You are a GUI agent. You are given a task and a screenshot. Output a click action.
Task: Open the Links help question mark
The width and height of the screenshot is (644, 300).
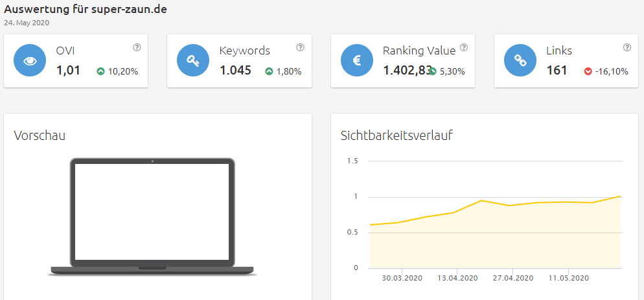627,48
